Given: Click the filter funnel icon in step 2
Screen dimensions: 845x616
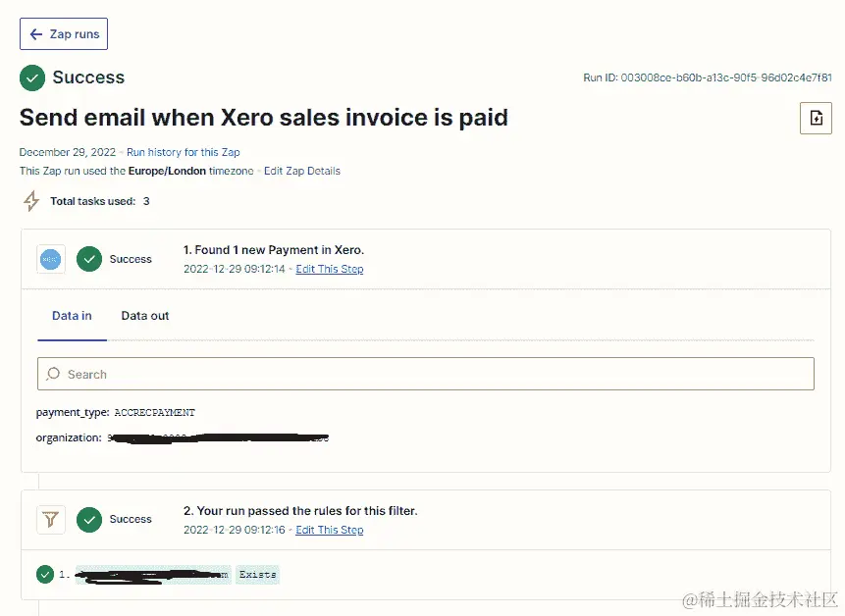Looking at the screenshot, I should tap(51, 520).
